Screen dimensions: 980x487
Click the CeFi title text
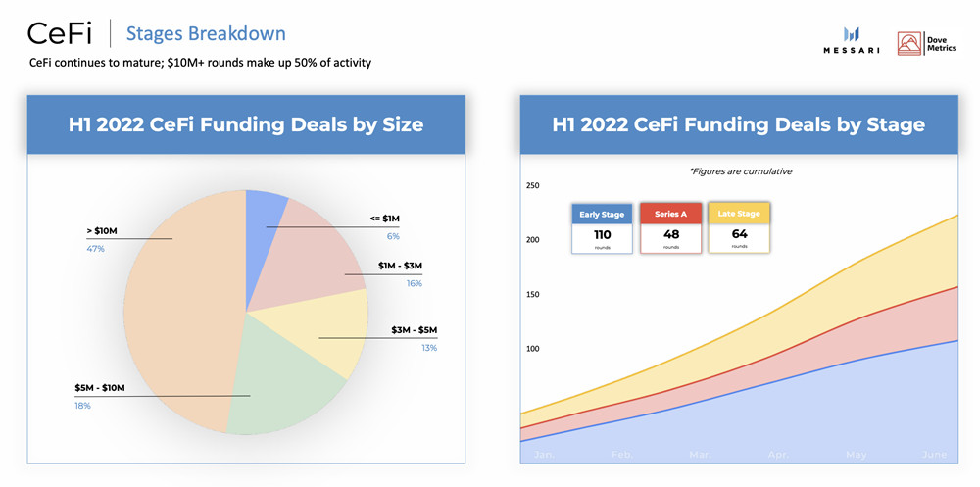click(x=59, y=34)
